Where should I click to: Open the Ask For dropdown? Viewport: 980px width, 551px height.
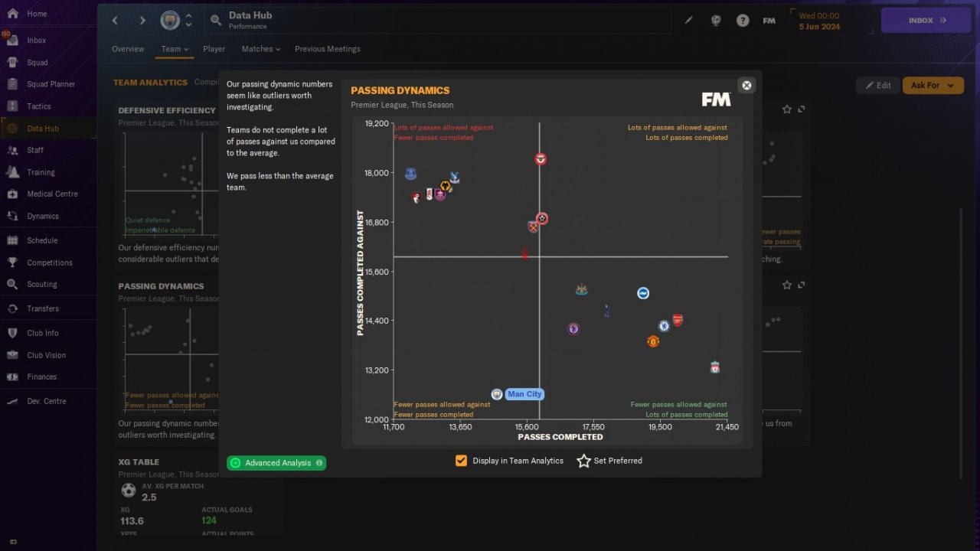coord(933,86)
